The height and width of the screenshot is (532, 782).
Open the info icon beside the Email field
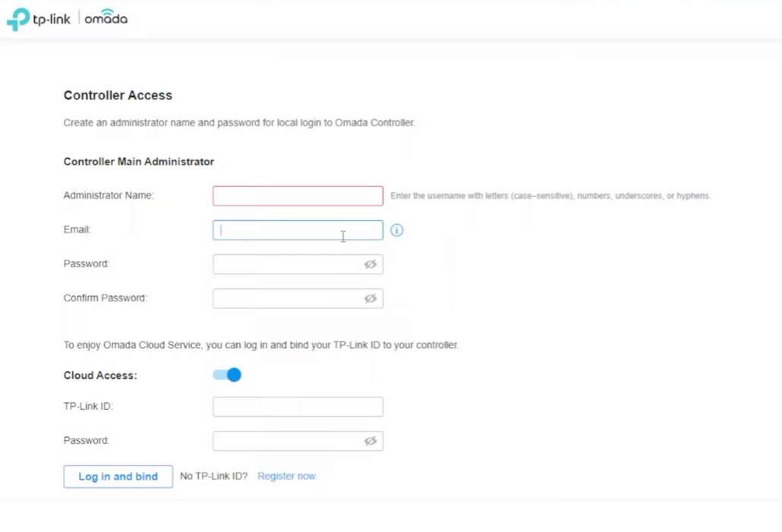tap(396, 230)
